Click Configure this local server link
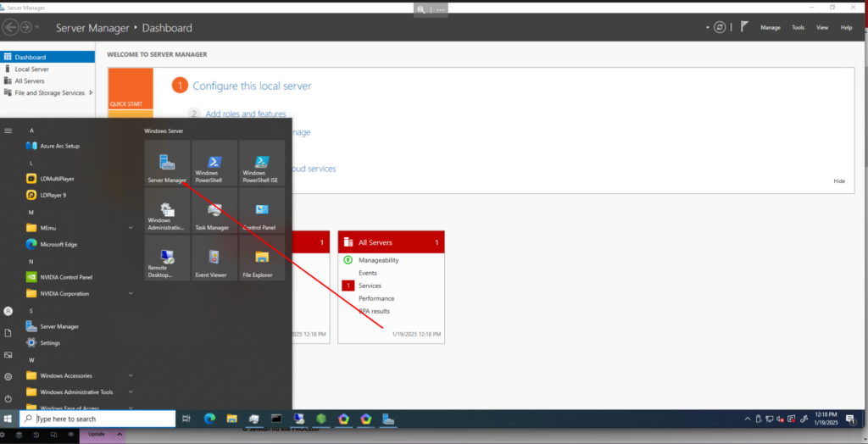Viewport: 868px width, 444px height. tap(252, 86)
